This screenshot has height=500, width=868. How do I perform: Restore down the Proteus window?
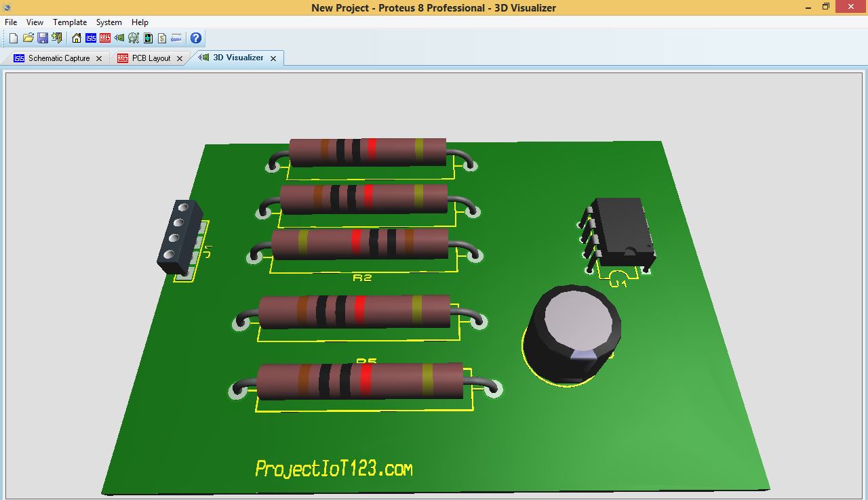pyautogui.click(x=826, y=7)
